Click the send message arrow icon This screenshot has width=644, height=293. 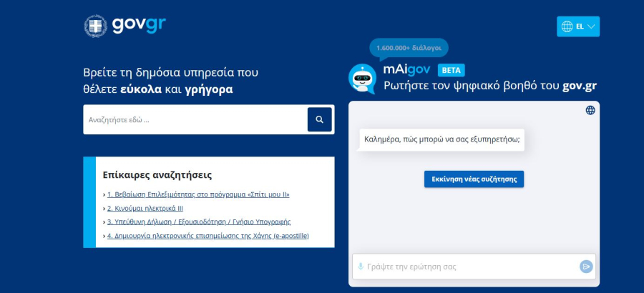(x=586, y=267)
